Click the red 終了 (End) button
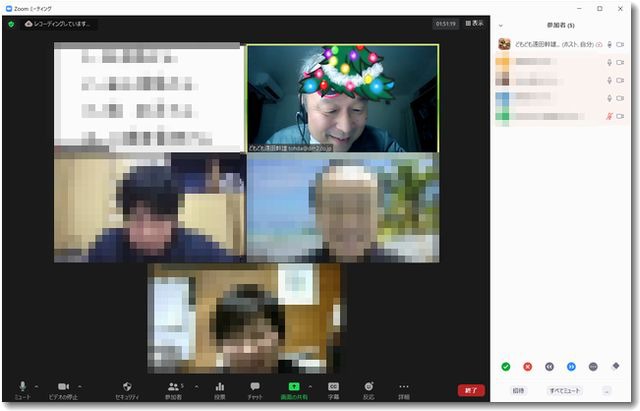Viewport: 640px width, 411px height. click(x=471, y=390)
